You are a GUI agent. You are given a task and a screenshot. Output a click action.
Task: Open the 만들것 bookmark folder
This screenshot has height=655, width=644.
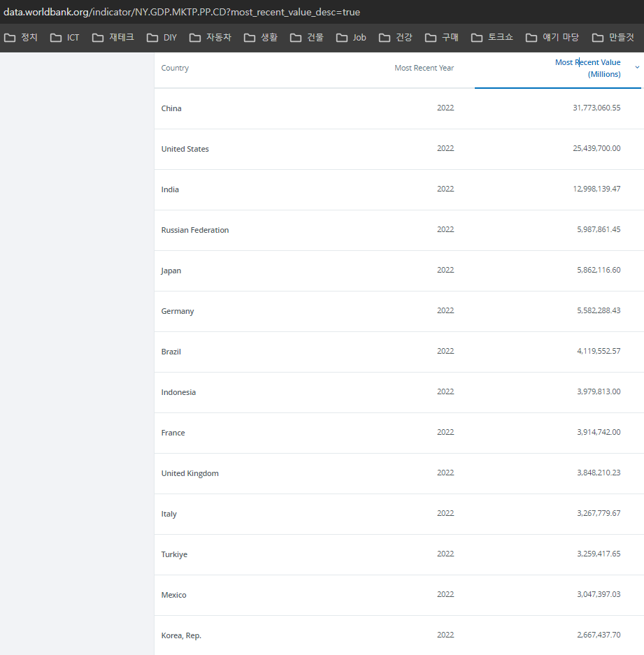(x=613, y=38)
